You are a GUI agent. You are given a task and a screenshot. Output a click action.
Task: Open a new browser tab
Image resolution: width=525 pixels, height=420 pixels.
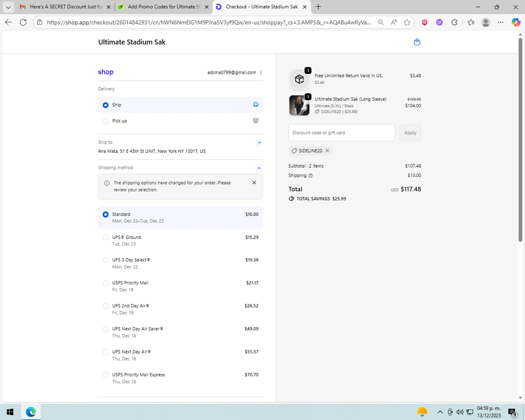pos(318,7)
